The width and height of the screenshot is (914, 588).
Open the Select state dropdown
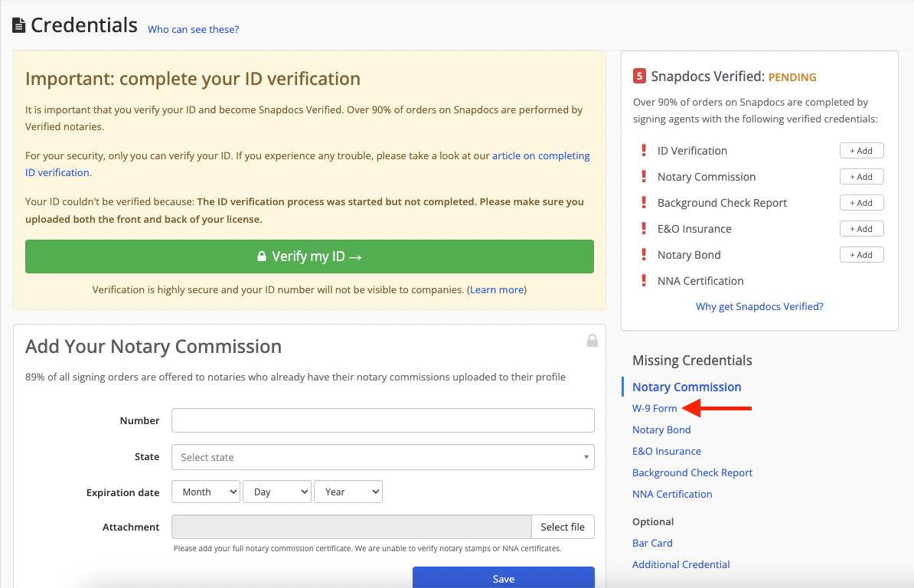point(383,457)
